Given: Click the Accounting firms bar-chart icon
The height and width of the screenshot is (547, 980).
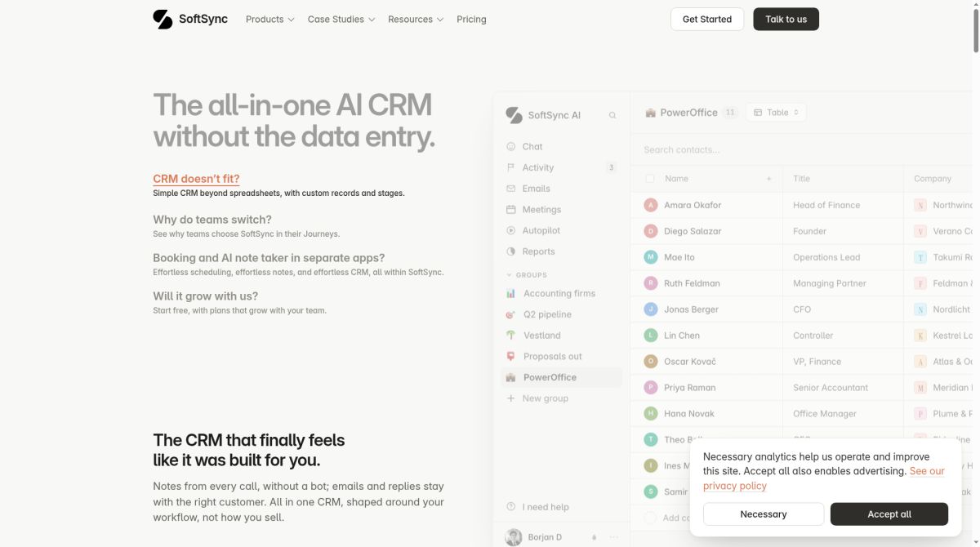Looking at the screenshot, I should coord(511,293).
